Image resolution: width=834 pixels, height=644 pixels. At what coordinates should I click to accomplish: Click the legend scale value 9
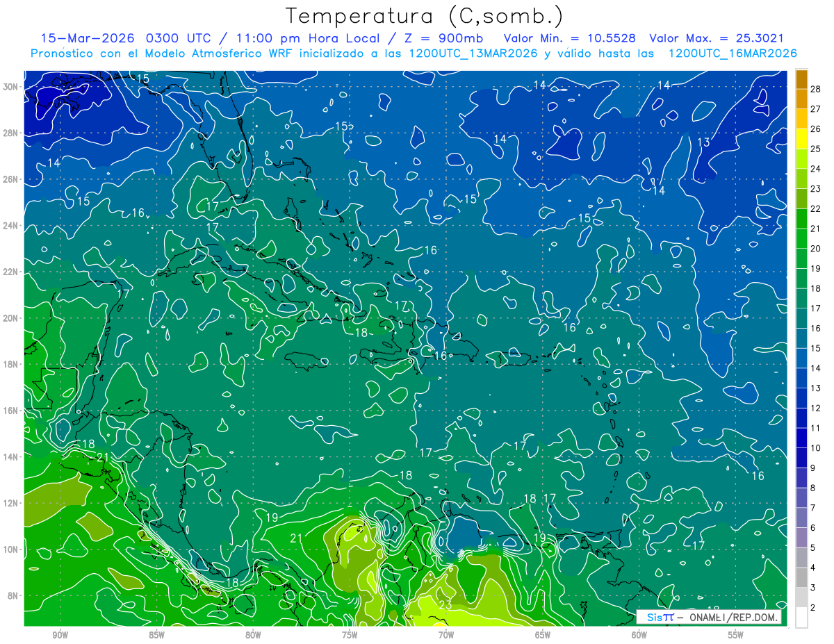click(x=814, y=468)
